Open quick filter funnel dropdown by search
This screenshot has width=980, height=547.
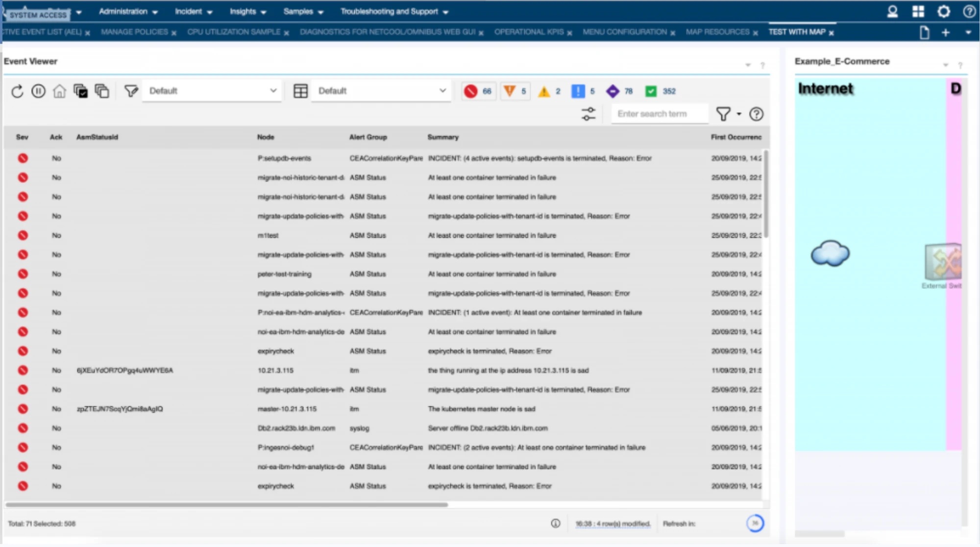point(728,114)
